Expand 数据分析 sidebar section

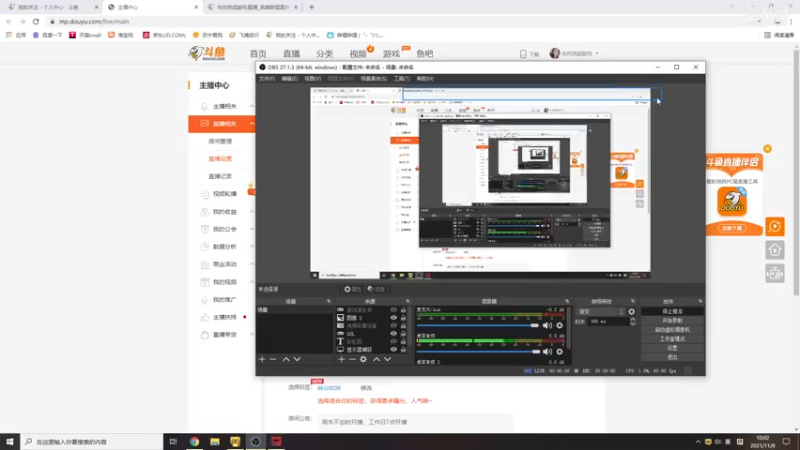pos(252,246)
